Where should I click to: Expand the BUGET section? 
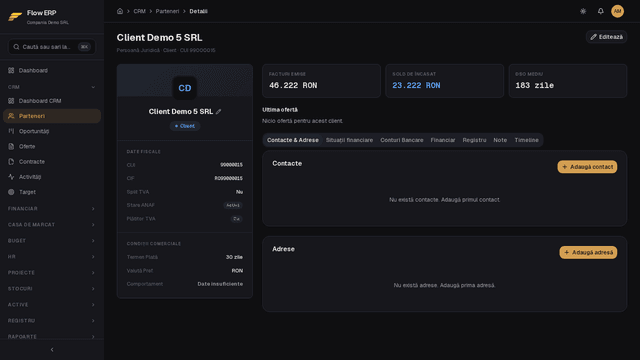[x=52, y=240]
